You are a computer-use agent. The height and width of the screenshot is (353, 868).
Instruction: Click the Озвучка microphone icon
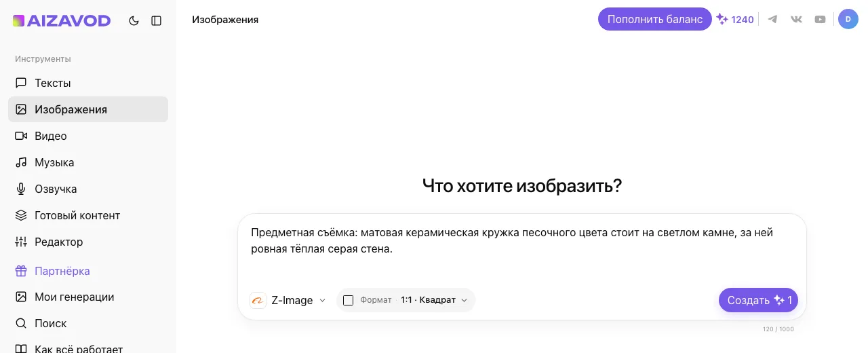21,189
